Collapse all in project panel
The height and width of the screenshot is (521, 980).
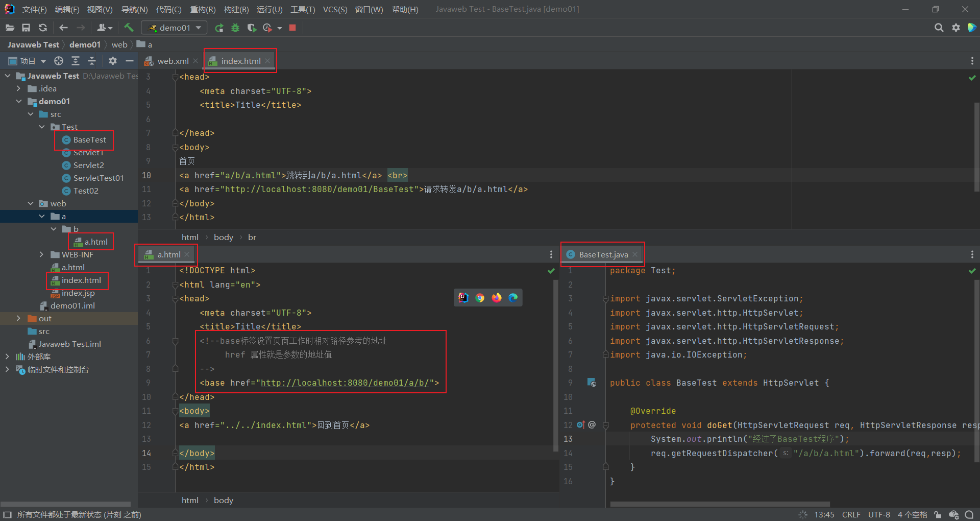[92, 61]
